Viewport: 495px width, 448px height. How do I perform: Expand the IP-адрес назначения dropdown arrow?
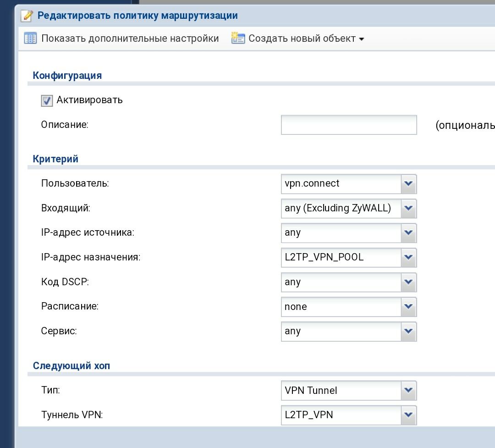(x=408, y=258)
